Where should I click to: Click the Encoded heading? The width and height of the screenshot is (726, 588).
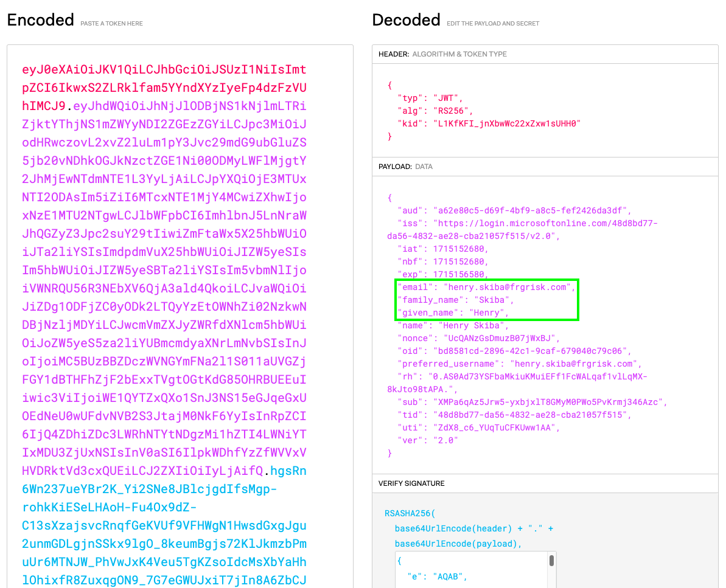point(40,20)
